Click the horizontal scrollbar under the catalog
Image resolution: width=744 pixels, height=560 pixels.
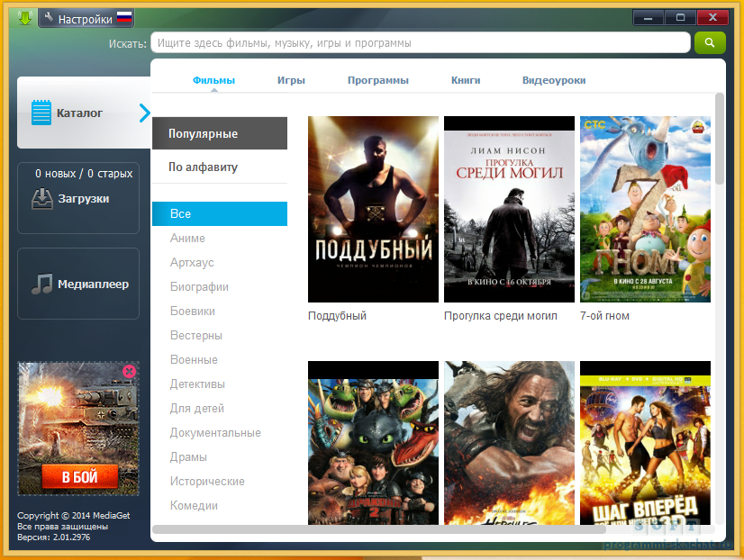tap(378, 529)
